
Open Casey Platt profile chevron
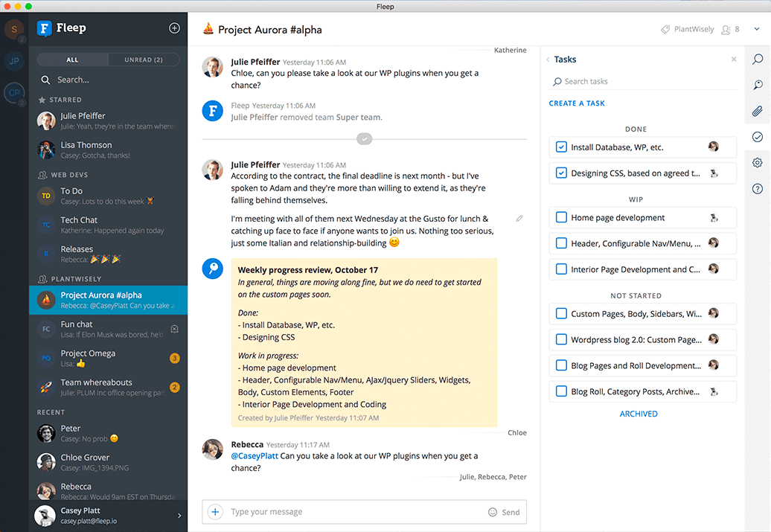pos(179,516)
